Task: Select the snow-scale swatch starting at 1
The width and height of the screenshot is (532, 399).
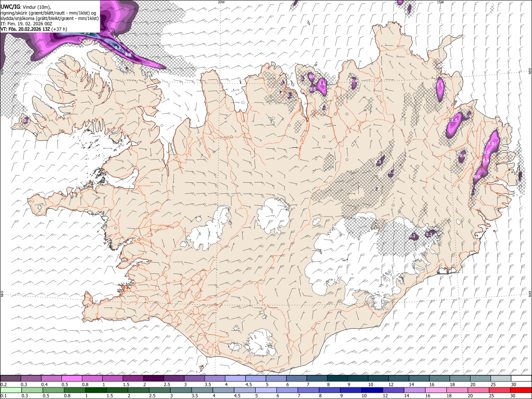Action: (x=113, y=378)
